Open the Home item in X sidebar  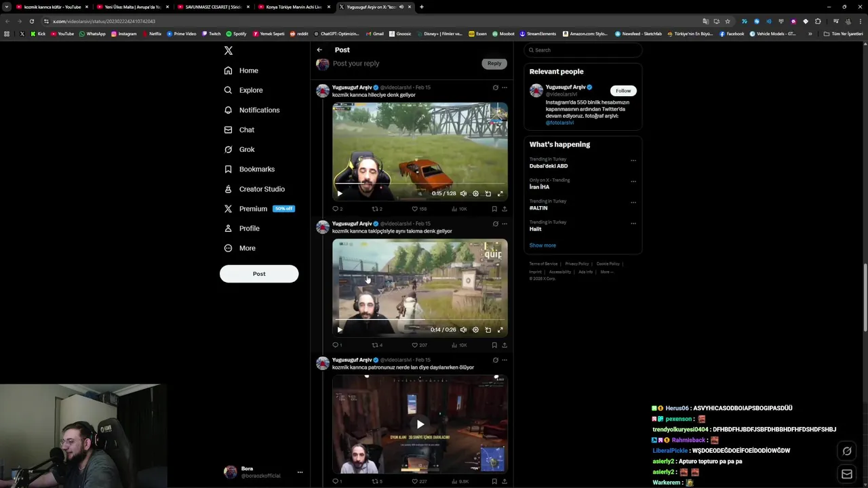tap(241, 70)
